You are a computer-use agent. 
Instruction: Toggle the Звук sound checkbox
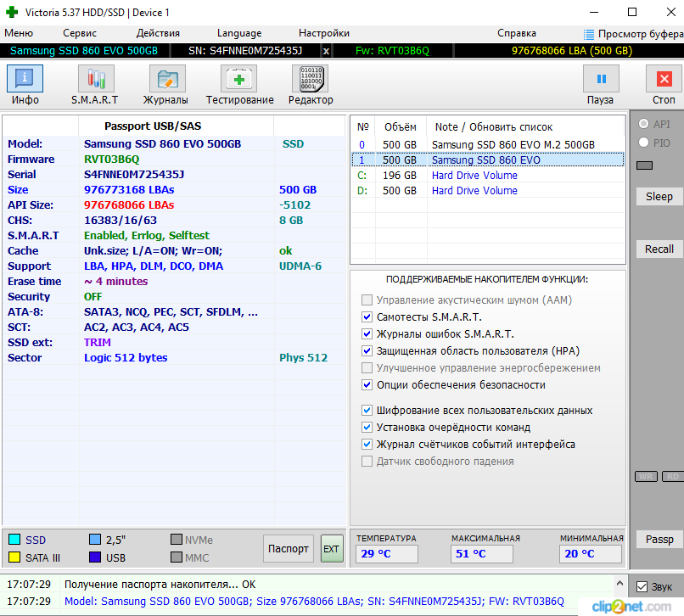tap(642, 587)
